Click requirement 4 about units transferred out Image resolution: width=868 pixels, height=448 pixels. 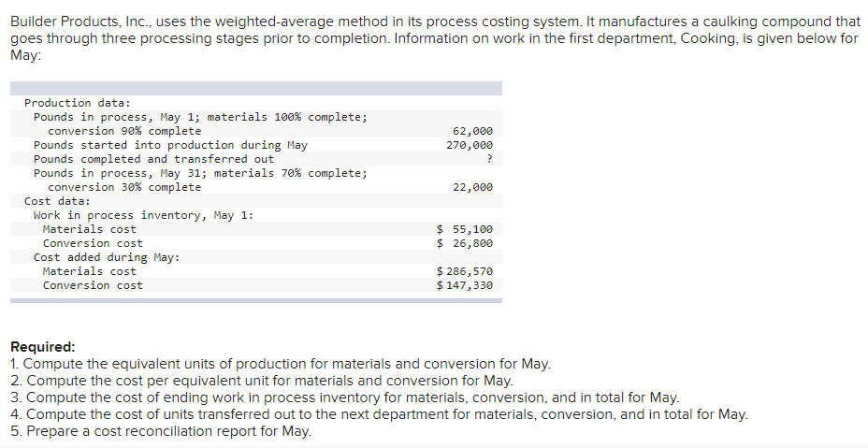(379, 414)
